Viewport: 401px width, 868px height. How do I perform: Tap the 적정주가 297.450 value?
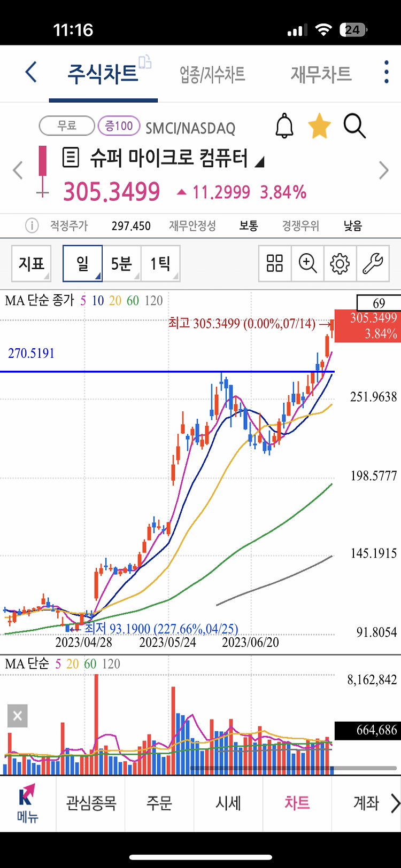(x=131, y=226)
